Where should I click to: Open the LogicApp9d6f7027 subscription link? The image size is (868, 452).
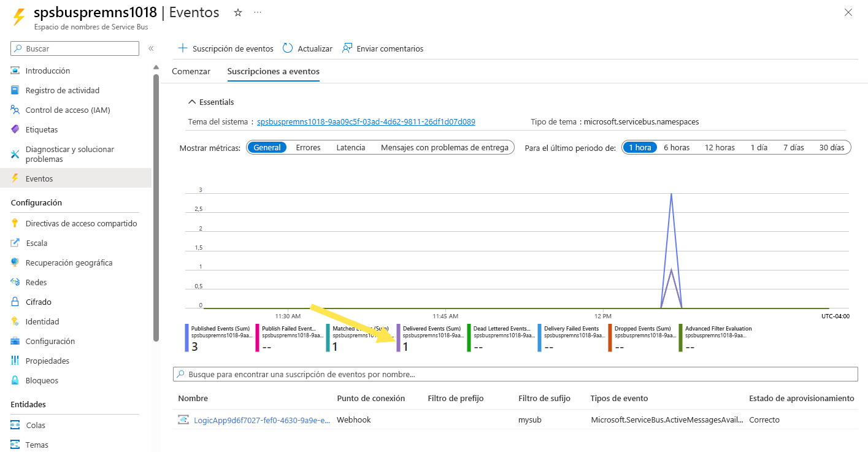[263, 420]
